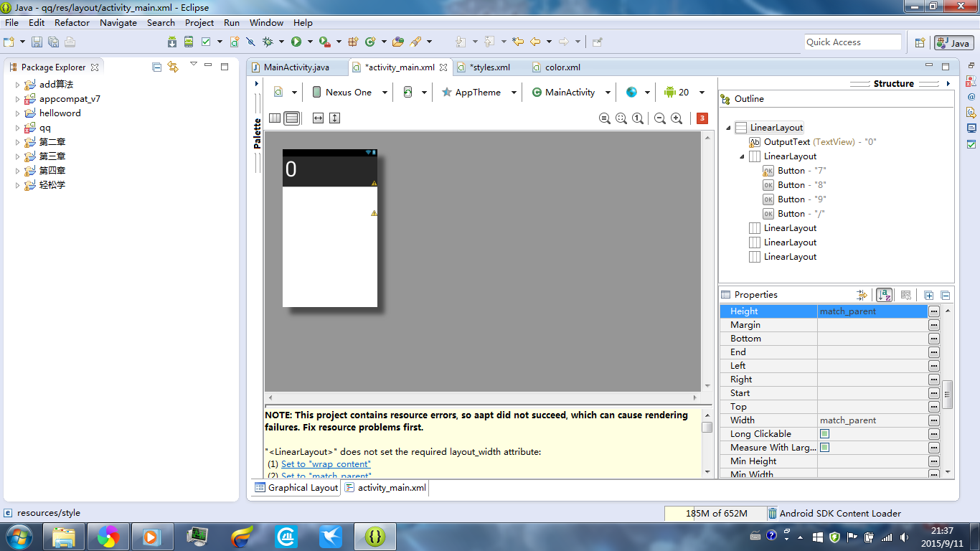Click the Open Type folder icon
This screenshot has width=980, height=551.
point(398,42)
